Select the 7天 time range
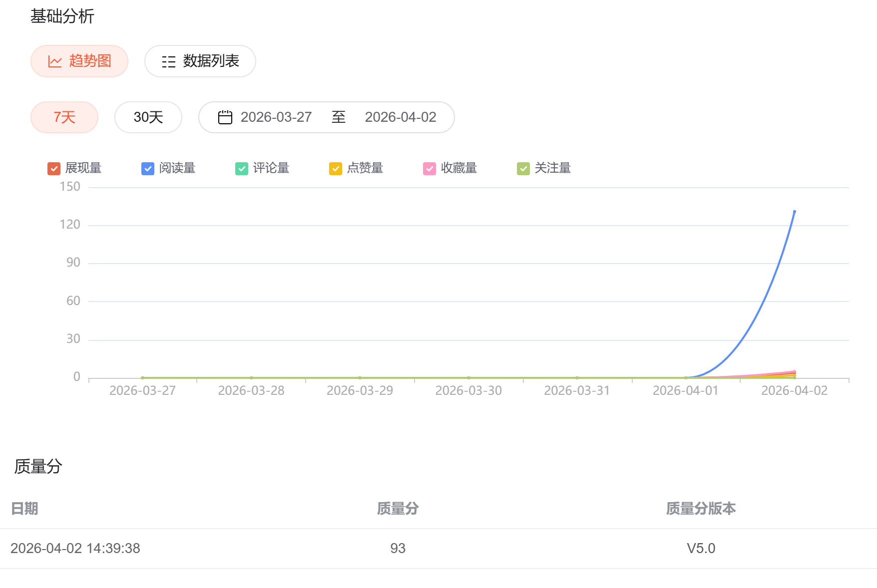 [x=64, y=117]
